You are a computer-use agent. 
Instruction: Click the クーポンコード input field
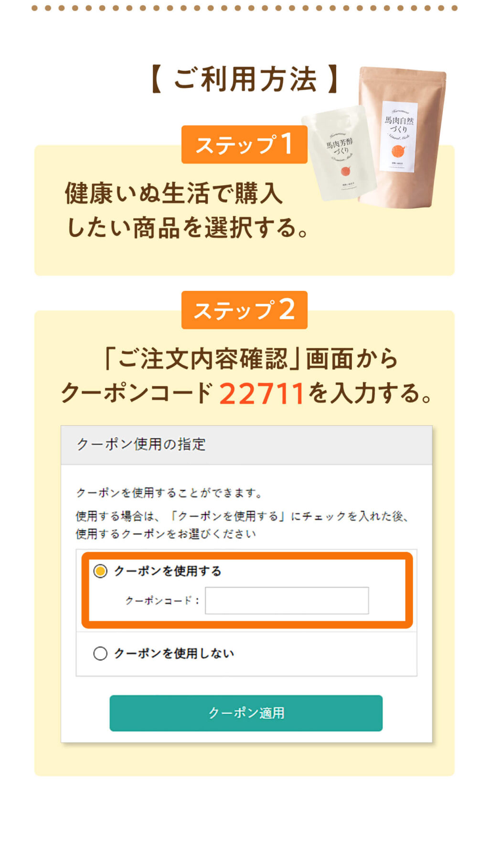pyautogui.click(x=287, y=600)
